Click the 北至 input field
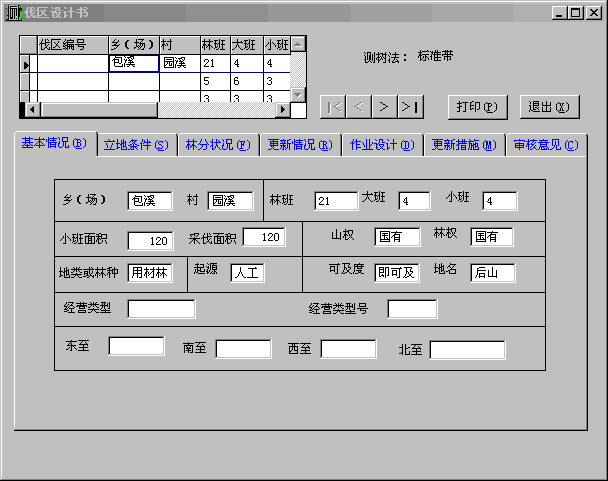 pos(467,350)
